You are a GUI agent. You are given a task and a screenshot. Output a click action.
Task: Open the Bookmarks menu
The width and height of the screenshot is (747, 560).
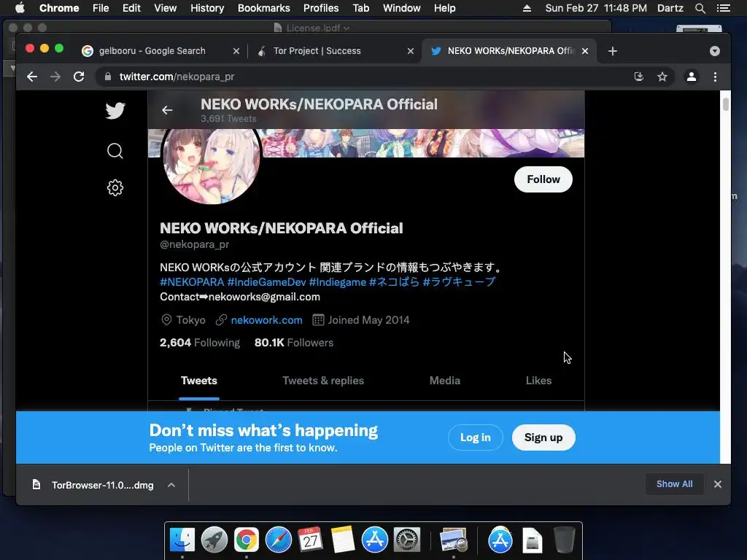click(x=263, y=8)
